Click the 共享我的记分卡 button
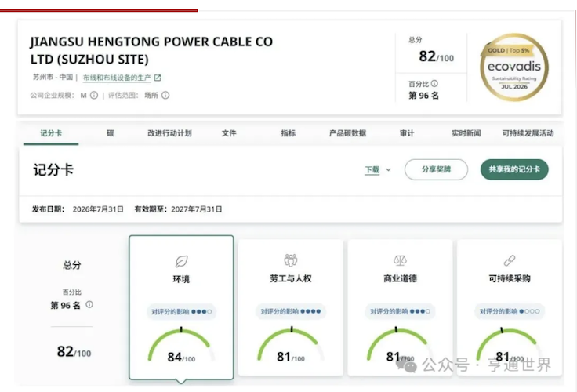This screenshot has width=577, height=392. 514,169
